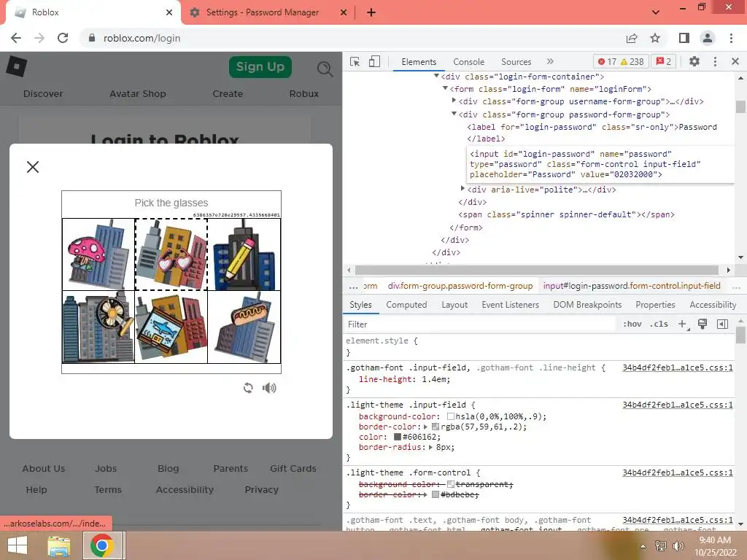The height and width of the screenshot is (560, 747).
Task: Pick the hot dog captcha image
Action: tap(244, 327)
